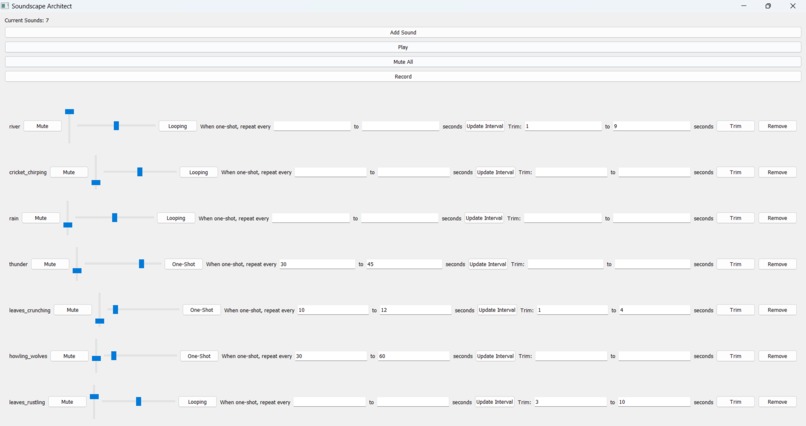Trim the rain sound
The width and height of the screenshot is (806, 426).
pyautogui.click(x=736, y=218)
